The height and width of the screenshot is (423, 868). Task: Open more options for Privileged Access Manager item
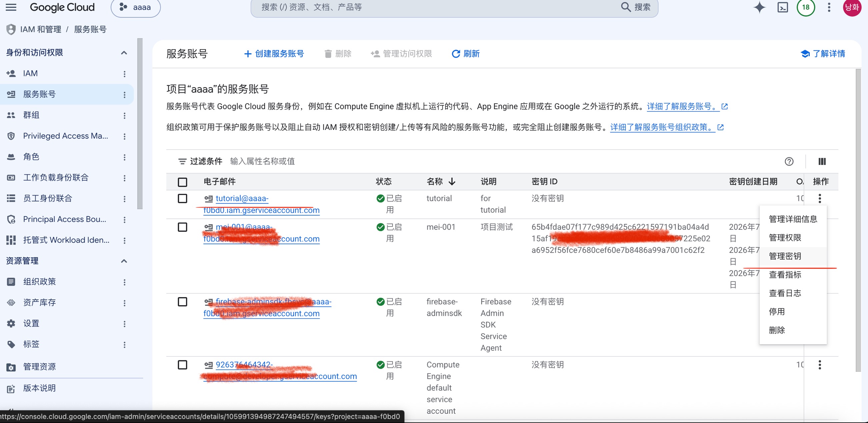click(x=124, y=136)
